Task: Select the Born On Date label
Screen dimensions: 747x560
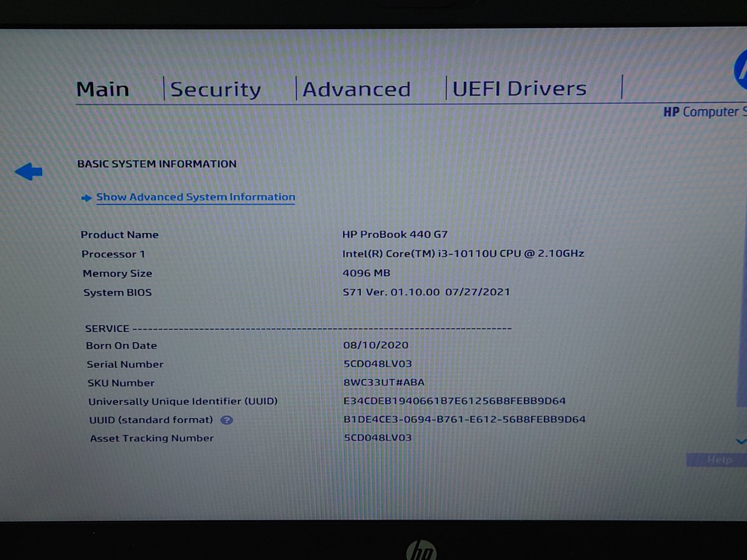Action: pyautogui.click(x=121, y=346)
